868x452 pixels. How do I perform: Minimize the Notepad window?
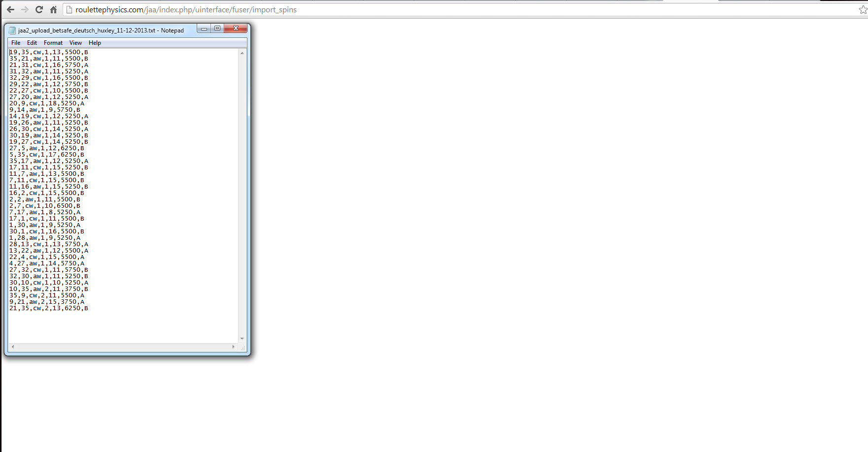click(x=204, y=29)
